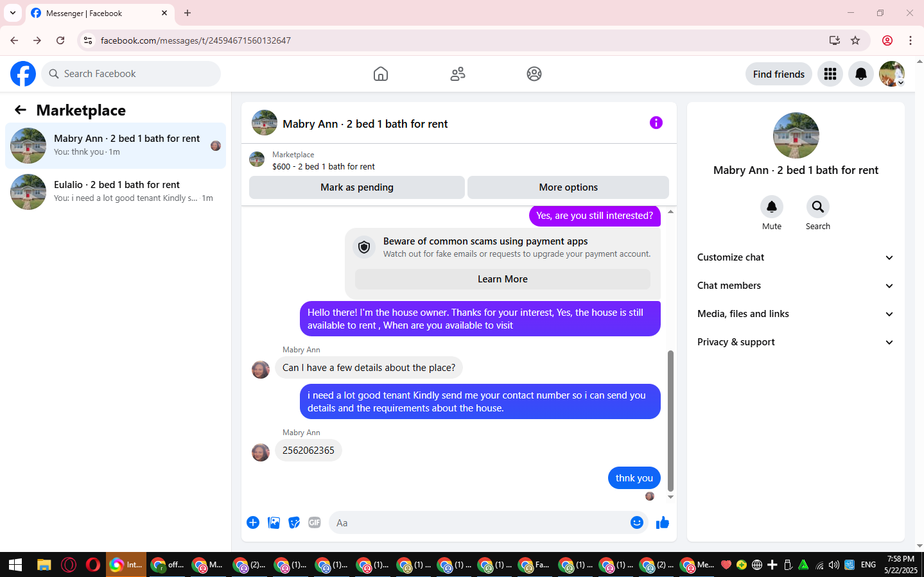
Task: Click the Aa message input field
Action: pos(478,522)
